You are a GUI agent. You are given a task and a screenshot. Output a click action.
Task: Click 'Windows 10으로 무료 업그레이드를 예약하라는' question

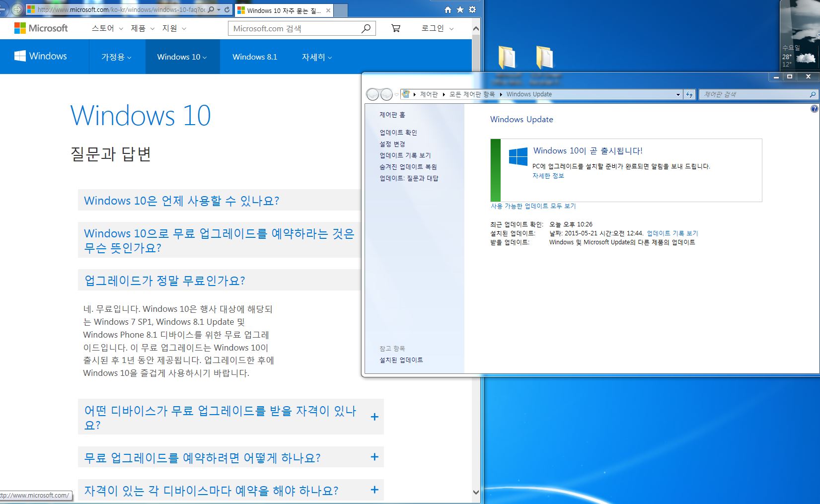(219, 240)
